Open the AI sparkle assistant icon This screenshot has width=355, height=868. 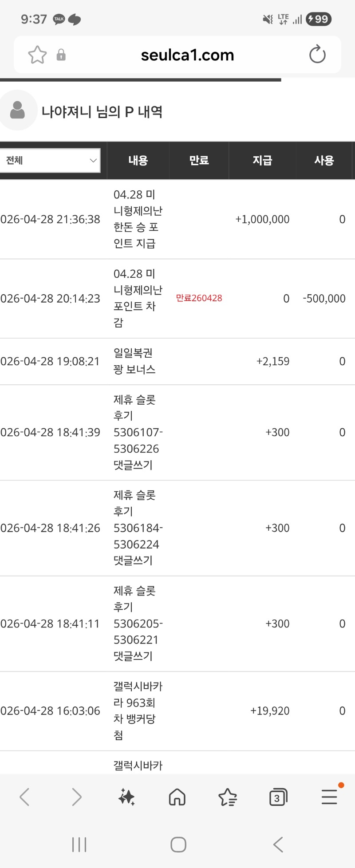point(126,797)
